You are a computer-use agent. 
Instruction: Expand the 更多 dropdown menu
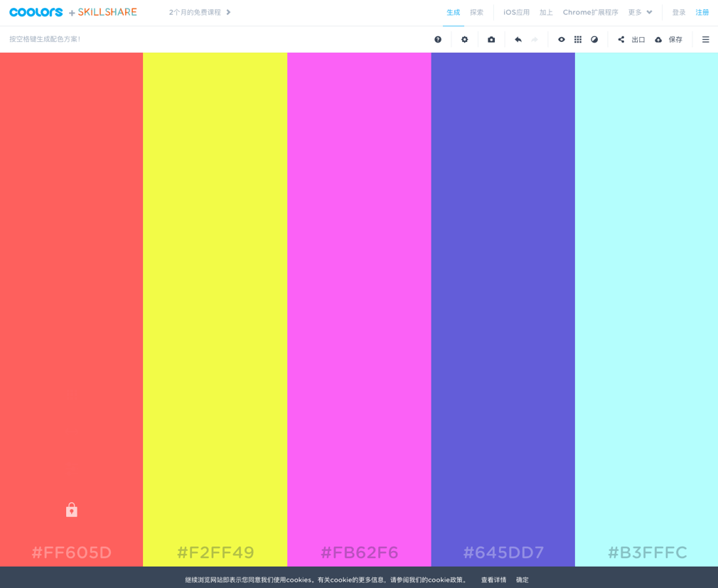639,12
